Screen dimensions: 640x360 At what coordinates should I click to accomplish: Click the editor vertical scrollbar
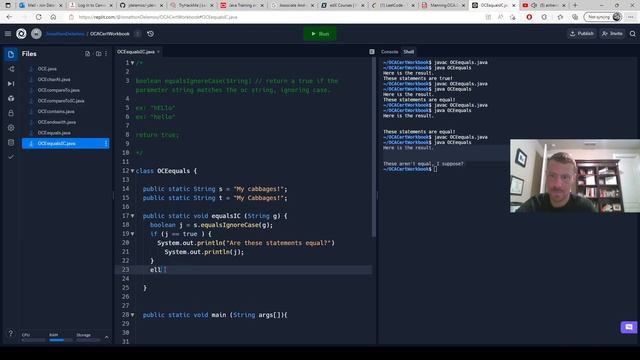[373, 147]
